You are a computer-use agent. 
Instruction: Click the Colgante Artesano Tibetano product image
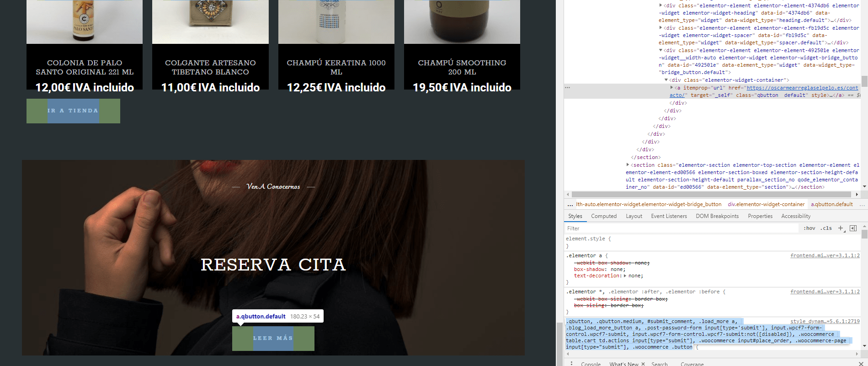point(210,21)
